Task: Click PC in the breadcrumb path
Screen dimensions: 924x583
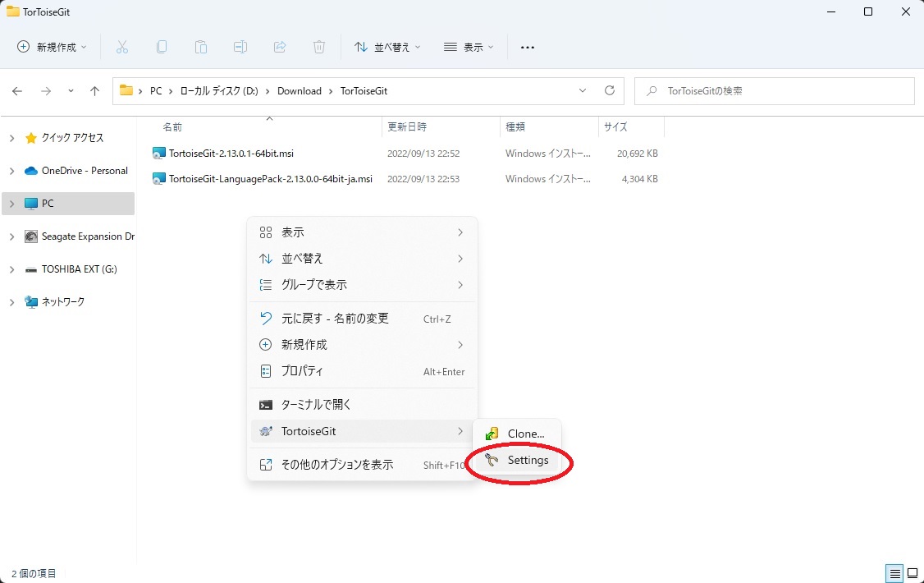Action: [x=156, y=91]
